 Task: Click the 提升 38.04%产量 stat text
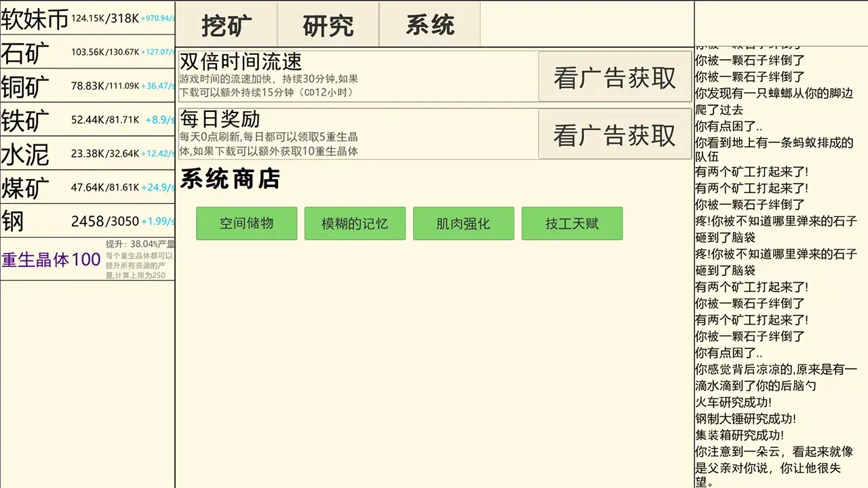(x=138, y=244)
